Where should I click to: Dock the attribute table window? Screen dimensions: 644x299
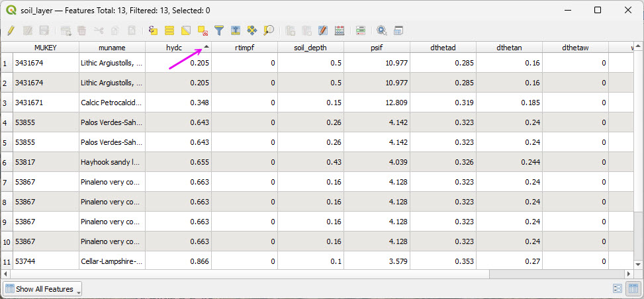click(x=398, y=30)
